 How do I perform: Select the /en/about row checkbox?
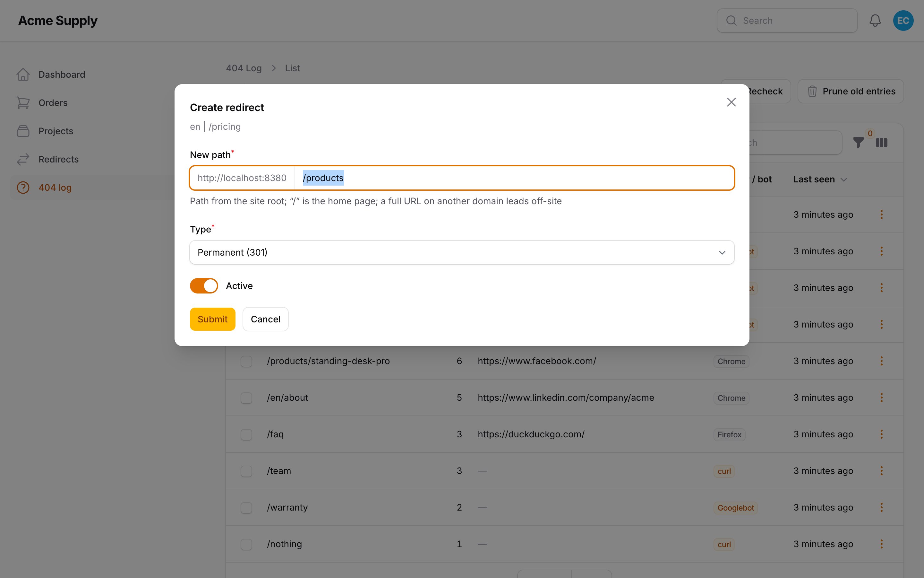[x=246, y=398]
